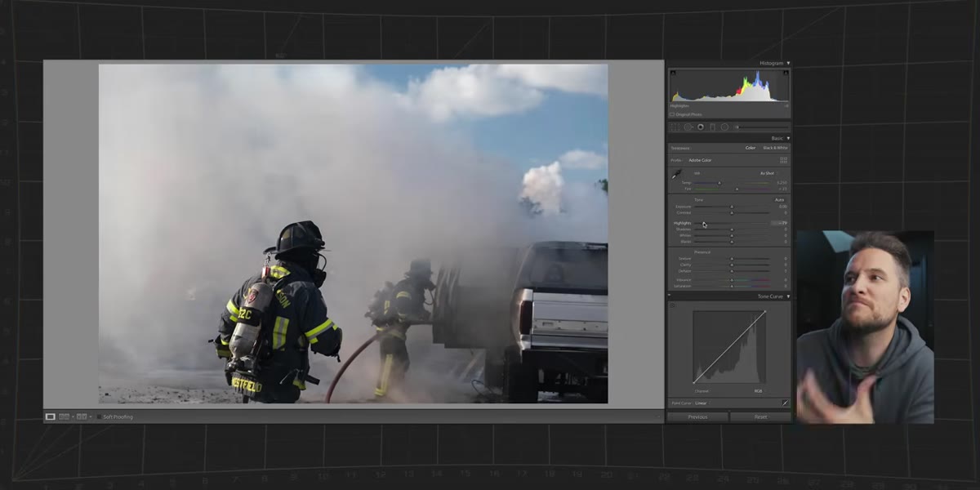This screenshot has height=490, width=980.
Task: Choose Color treatment
Action: [x=750, y=148]
